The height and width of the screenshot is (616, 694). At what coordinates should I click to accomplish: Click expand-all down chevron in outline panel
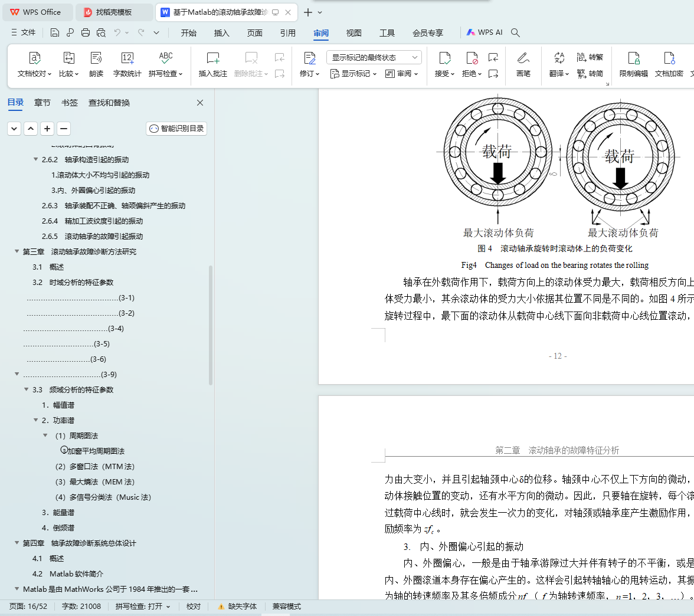click(x=14, y=129)
